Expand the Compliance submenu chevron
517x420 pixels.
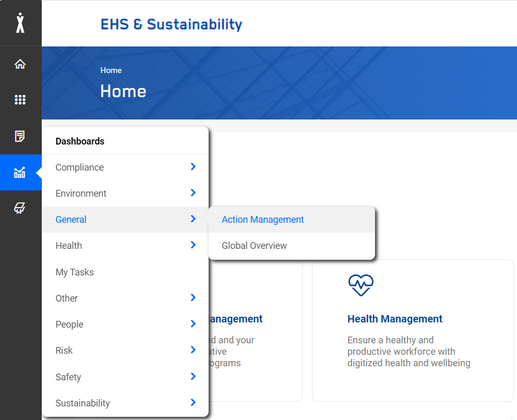click(x=193, y=167)
